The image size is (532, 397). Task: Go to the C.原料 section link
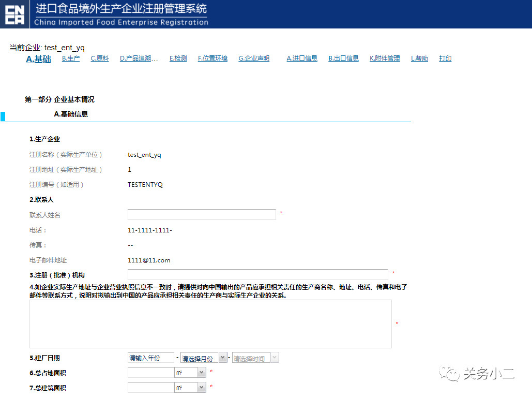pyautogui.click(x=100, y=58)
